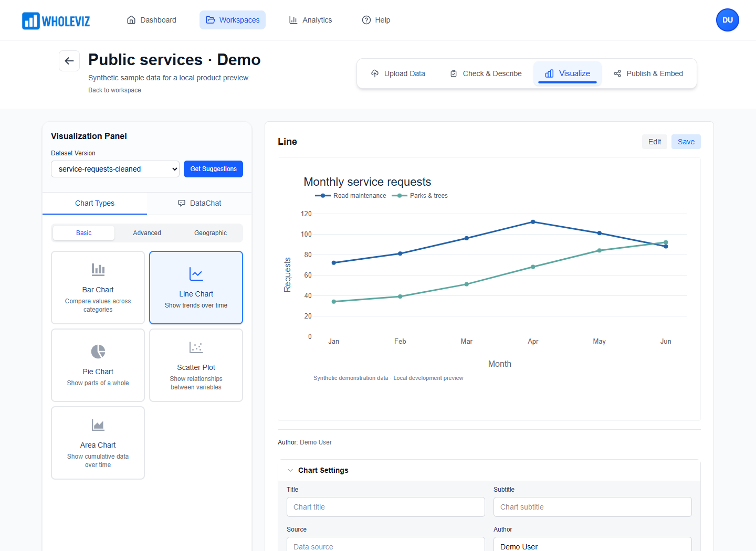The image size is (756, 551).
Task: Click the Road maintenance April data point
Action: (x=533, y=222)
